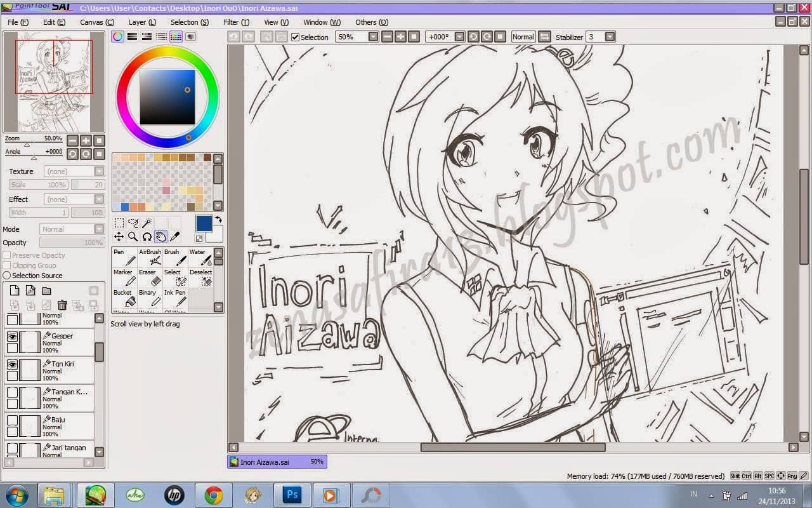
Task: Click the Inori Aizawa.sai canvas tab at bottom
Action: pos(275,462)
